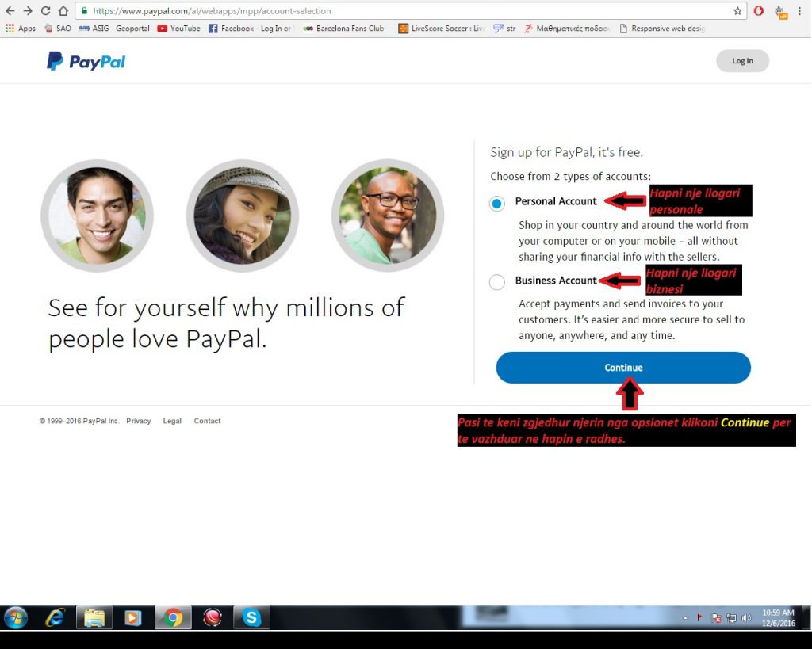This screenshot has width=812, height=649.
Task: Open the media player taskbar icon
Action: tap(133, 617)
